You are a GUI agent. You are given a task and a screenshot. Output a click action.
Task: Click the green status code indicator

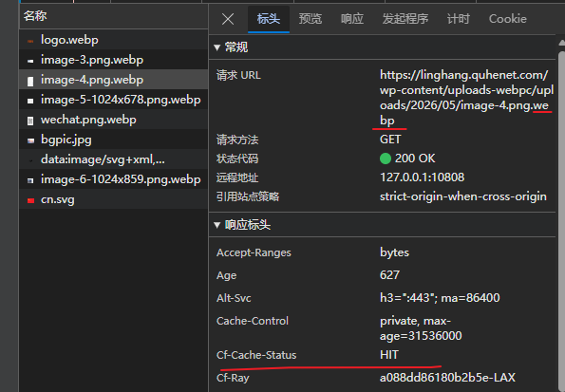pyautogui.click(x=386, y=159)
